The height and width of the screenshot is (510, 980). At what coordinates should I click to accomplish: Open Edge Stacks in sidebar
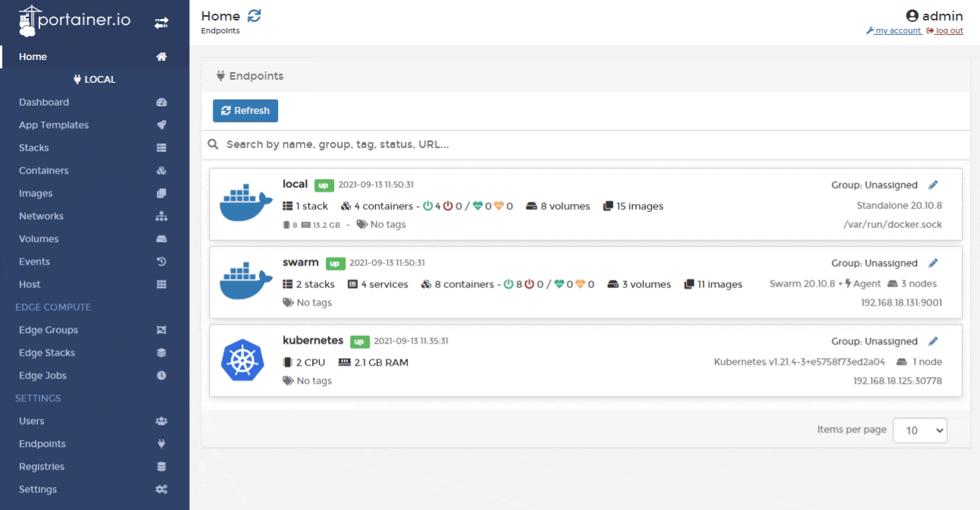click(47, 353)
